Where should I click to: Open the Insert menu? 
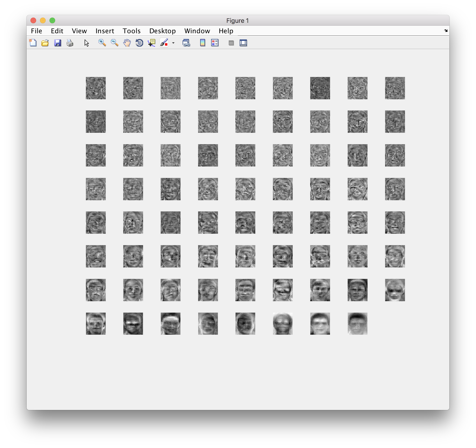point(105,31)
